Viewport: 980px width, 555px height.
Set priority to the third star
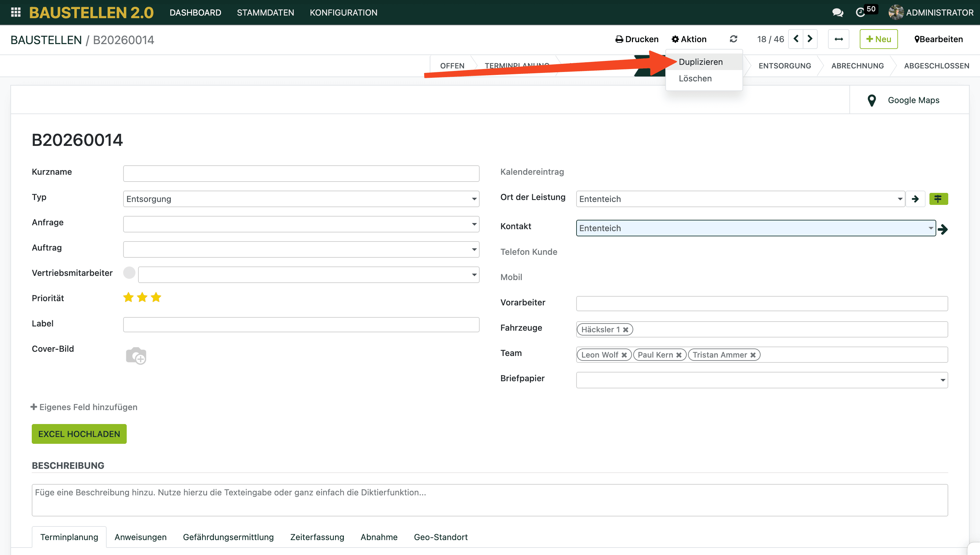[156, 297]
